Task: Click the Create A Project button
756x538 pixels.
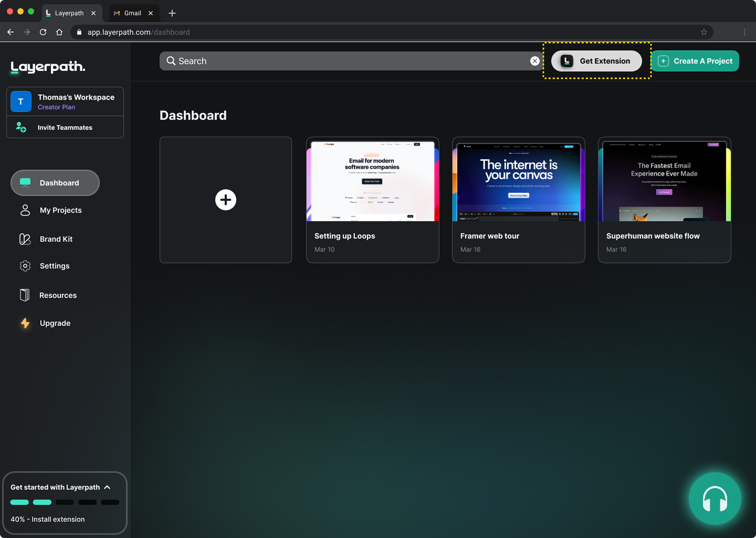Action: coord(695,61)
